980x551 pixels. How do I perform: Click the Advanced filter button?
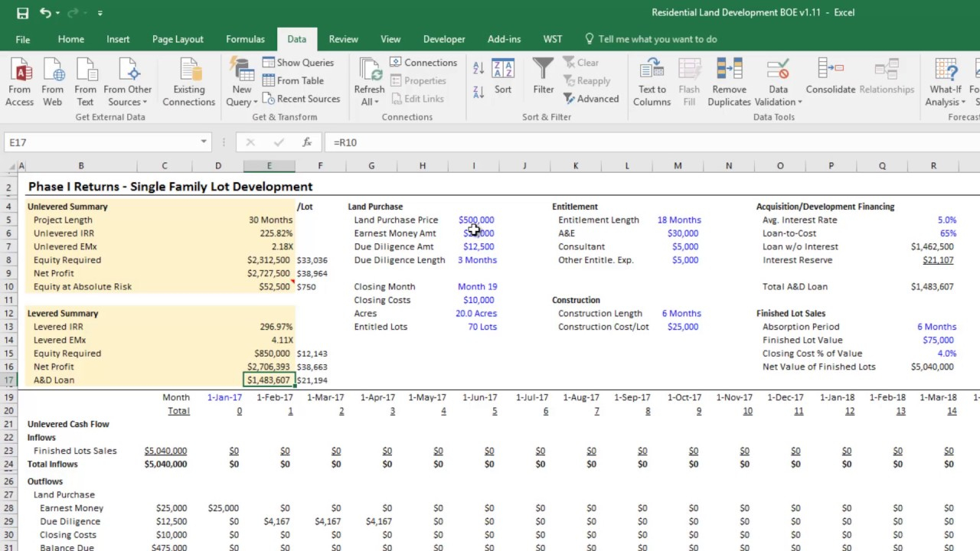pos(591,99)
